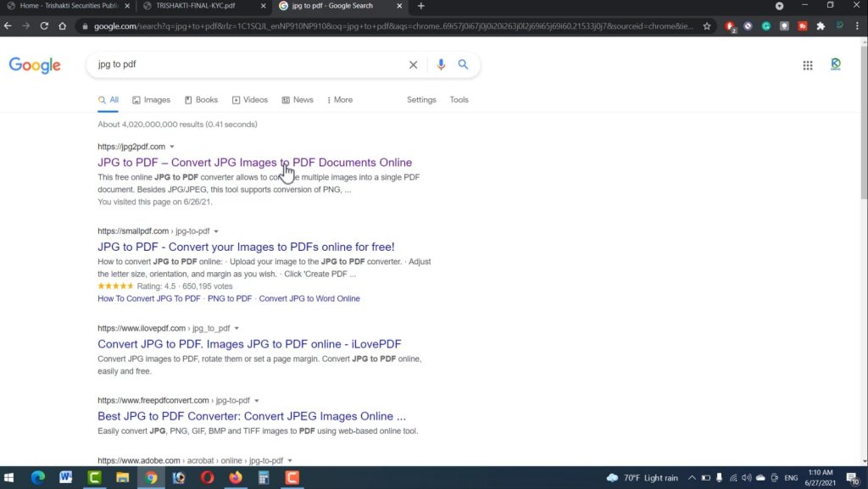Click into the Google search box
Screen dimensions: 868x489
(249, 64)
